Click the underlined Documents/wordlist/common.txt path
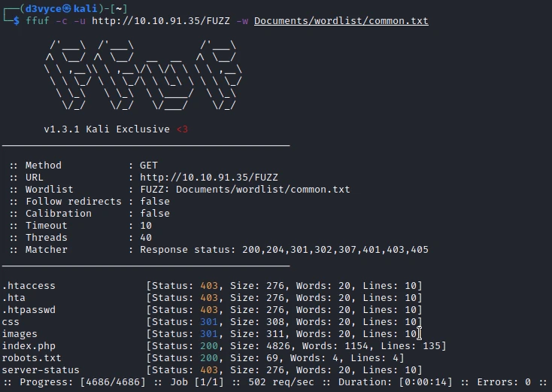This screenshot has width=552, height=392. click(341, 21)
